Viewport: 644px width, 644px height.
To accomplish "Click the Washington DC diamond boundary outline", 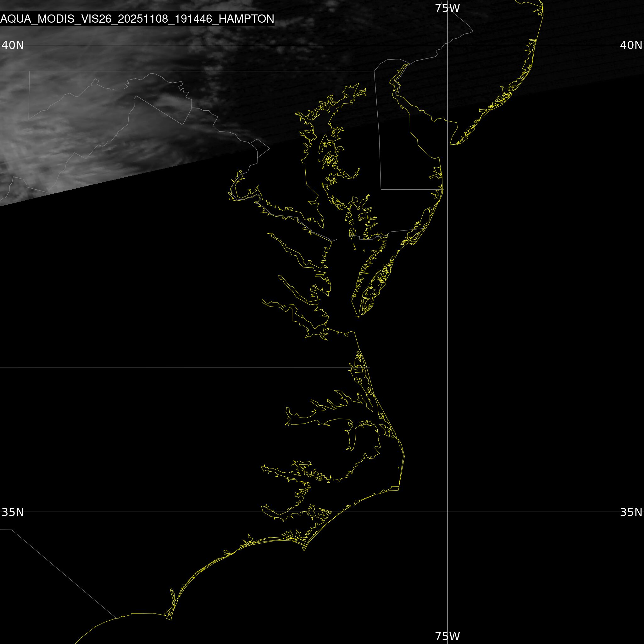I will point(260,149).
